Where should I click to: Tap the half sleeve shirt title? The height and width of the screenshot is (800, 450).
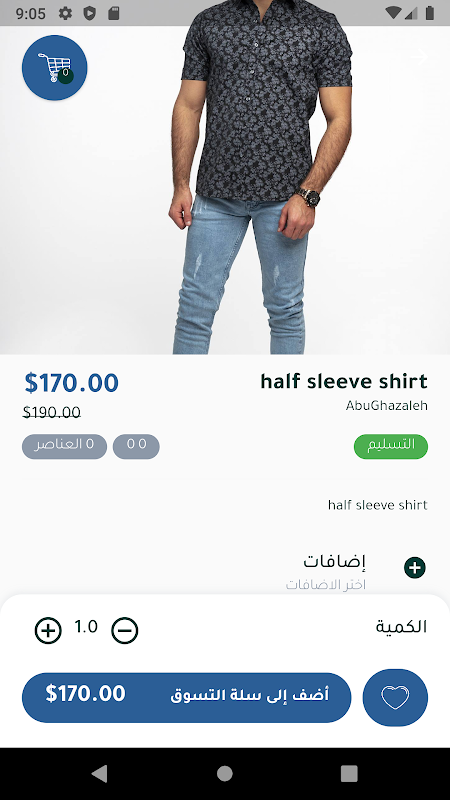pyautogui.click(x=344, y=381)
